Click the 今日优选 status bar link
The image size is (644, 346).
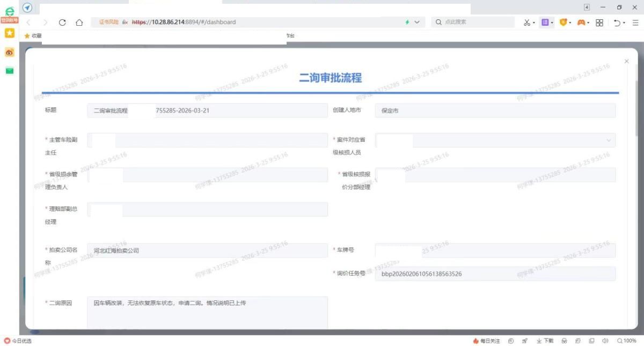tap(18, 341)
